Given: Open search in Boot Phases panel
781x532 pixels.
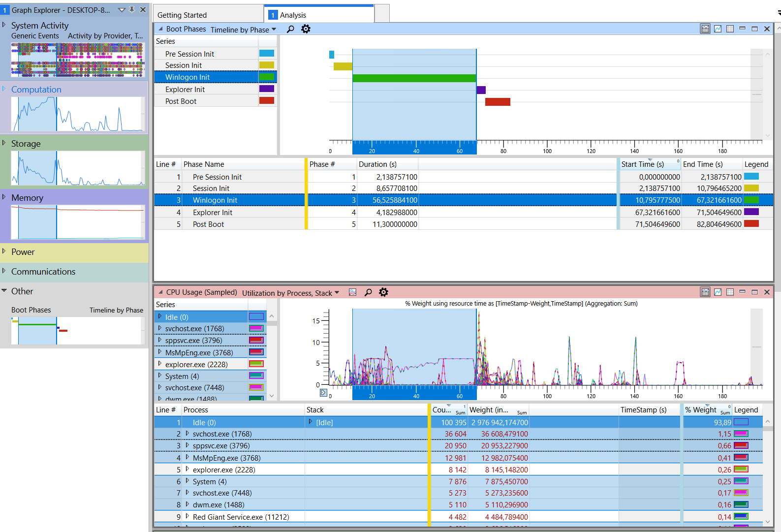Looking at the screenshot, I should (290, 29).
